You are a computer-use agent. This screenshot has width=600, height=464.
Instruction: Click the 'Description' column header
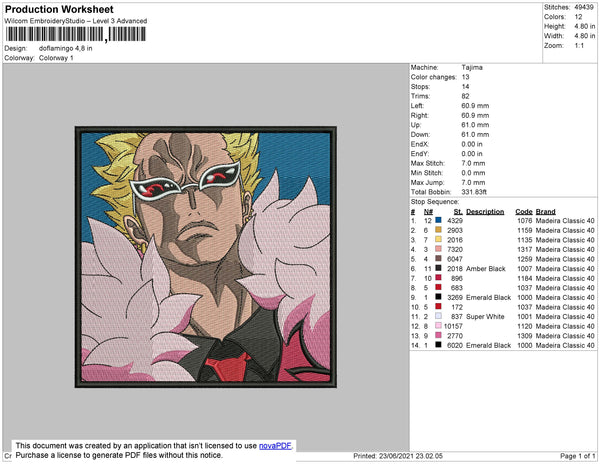point(485,212)
